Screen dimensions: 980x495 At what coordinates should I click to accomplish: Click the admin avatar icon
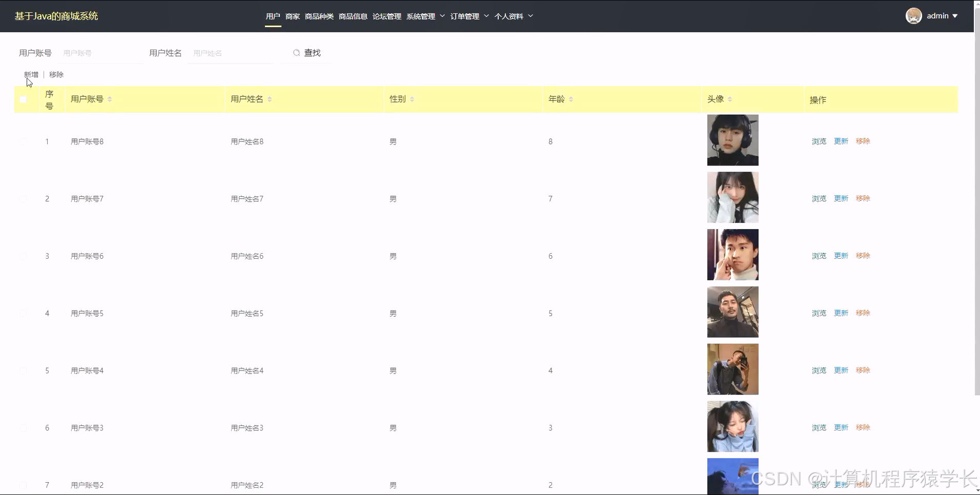[x=913, y=16]
